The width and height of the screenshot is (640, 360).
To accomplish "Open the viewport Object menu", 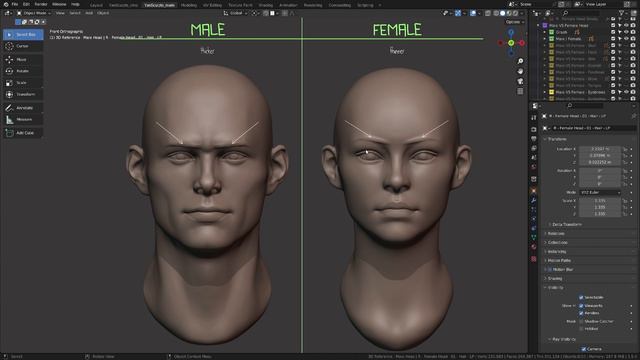I will (103, 13).
